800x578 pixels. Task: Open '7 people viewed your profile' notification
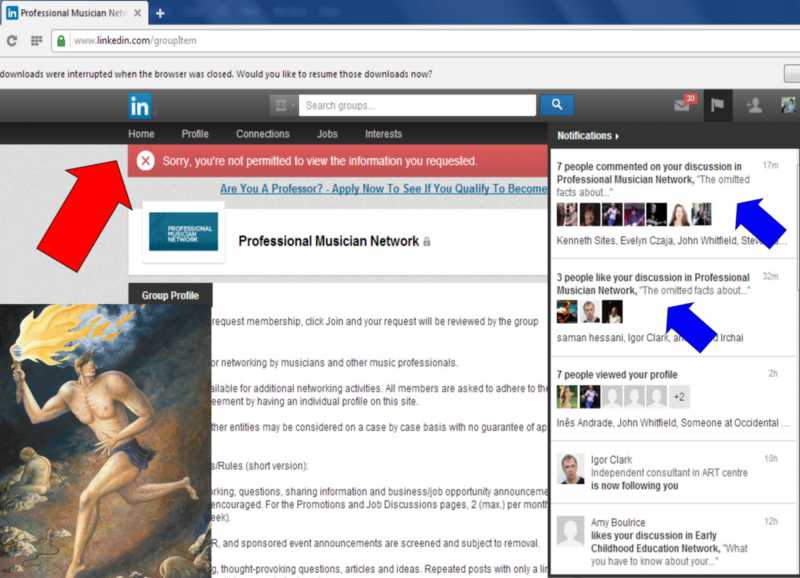click(x=674, y=399)
